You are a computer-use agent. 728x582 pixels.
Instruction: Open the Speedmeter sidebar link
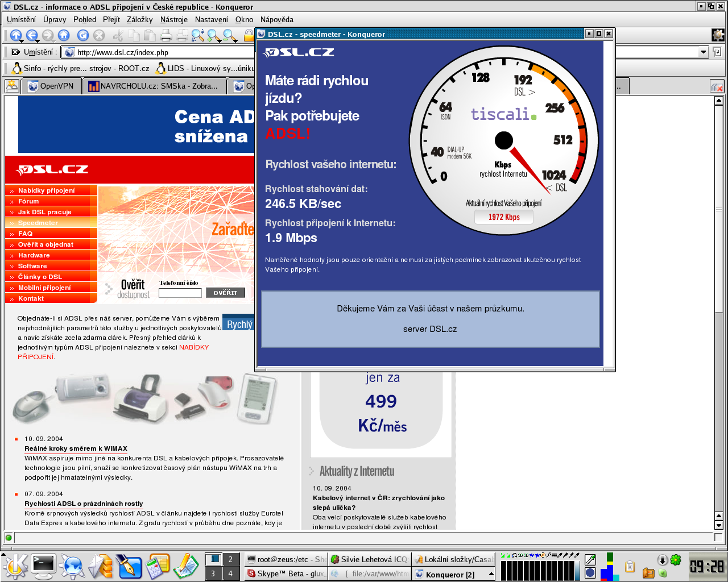coord(38,223)
